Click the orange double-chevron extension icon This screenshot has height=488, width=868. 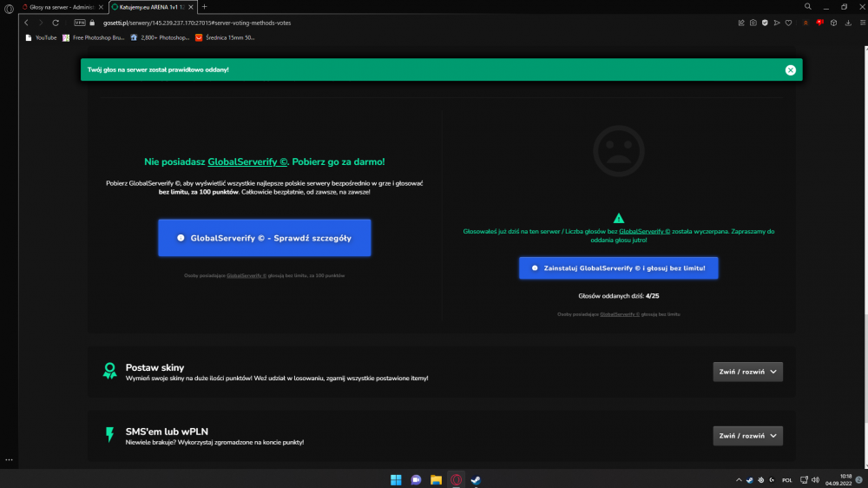(806, 23)
